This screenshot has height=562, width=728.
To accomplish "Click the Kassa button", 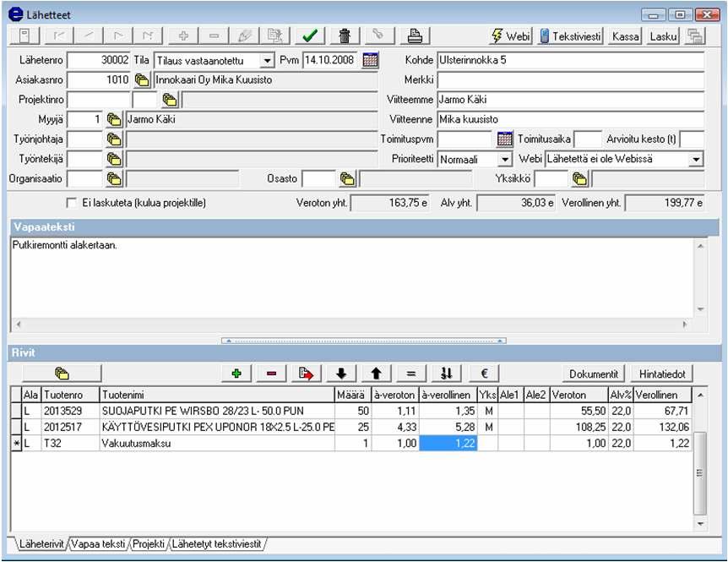I will (x=626, y=36).
